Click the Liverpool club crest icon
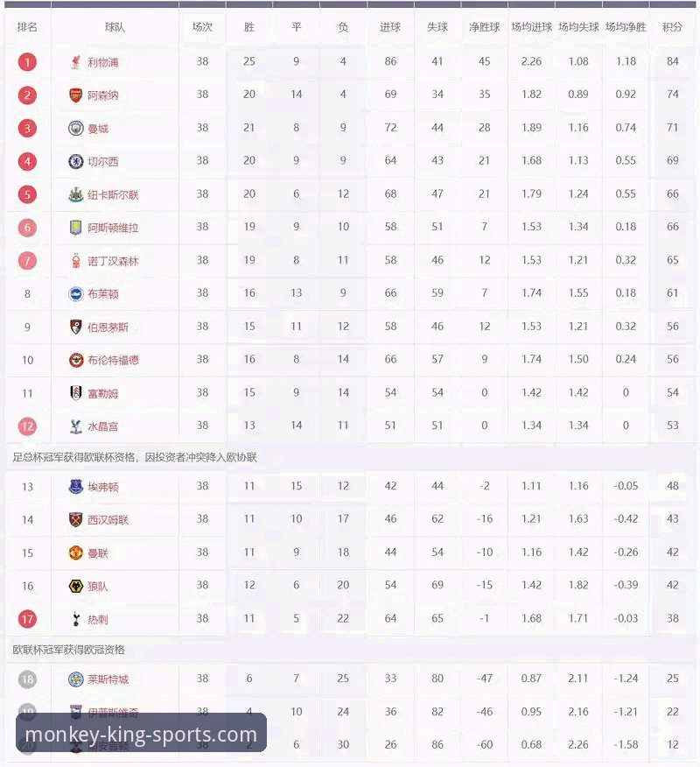The width and height of the screenshot is (700, 767). (x=76, y=62)
